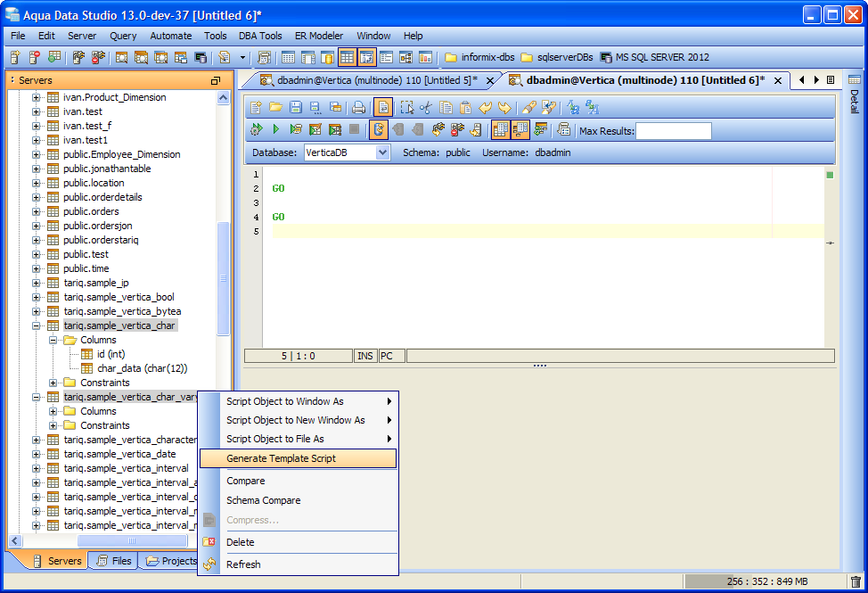The image size is (868, 593).
Task: Click the delete server icon with red minus
Action: tap(35, 57)
